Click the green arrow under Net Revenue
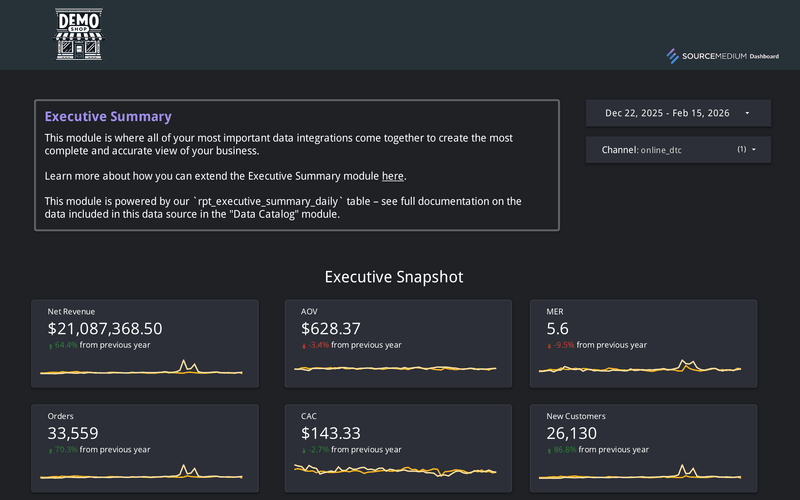800x500 pixels. [x=51, y=345]
